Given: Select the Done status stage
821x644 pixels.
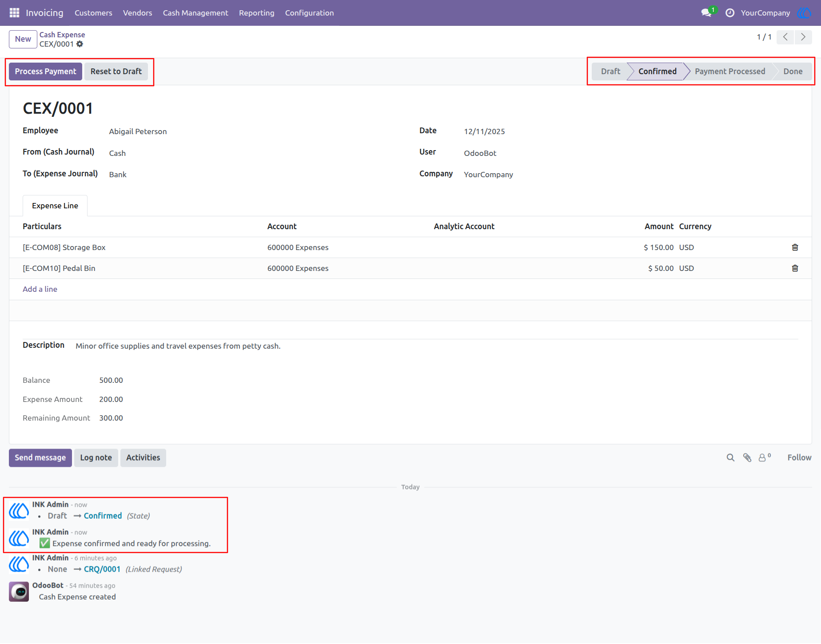Looking at the screenshot, I should (793, 72).
